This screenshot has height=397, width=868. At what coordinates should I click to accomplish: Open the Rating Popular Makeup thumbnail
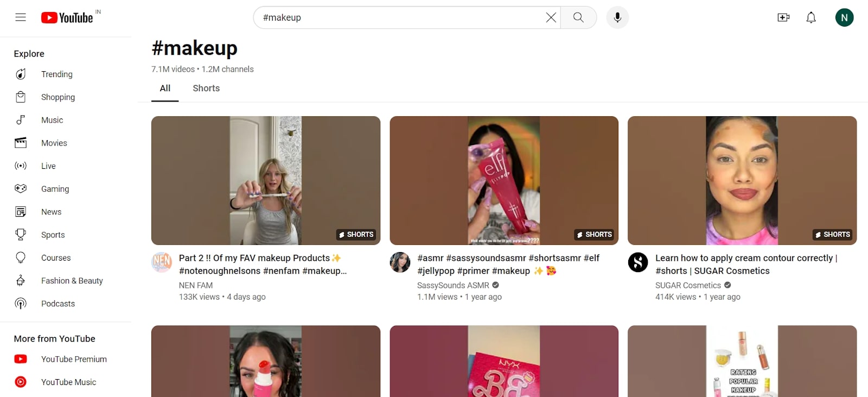pyautogui.click(x=742, y=361)
